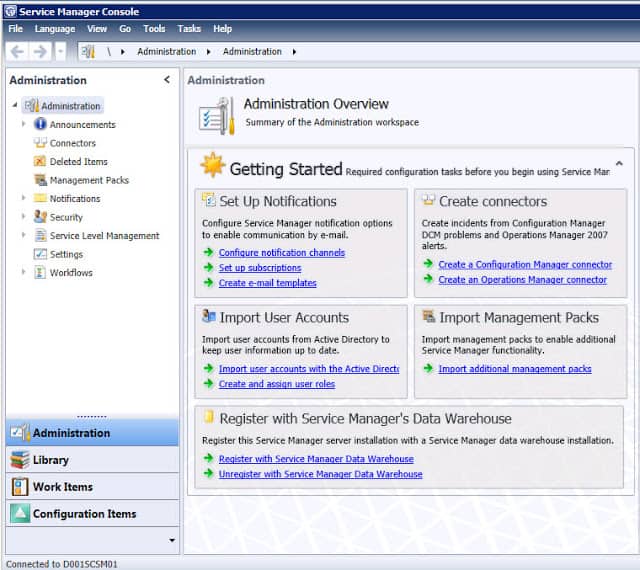640x570 pixels.
Task: Open Unregister with Service Manager Data Warehouse link
Action: (x=320, y=474)
